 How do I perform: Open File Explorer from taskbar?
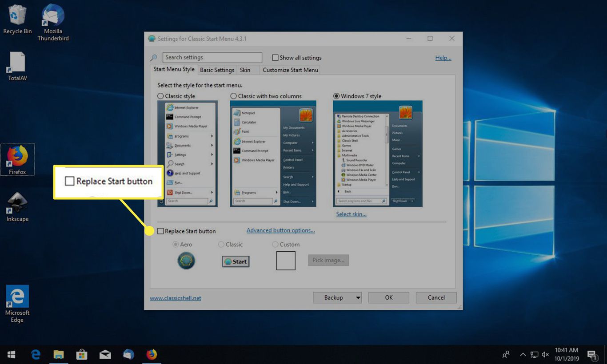(59, 354)
